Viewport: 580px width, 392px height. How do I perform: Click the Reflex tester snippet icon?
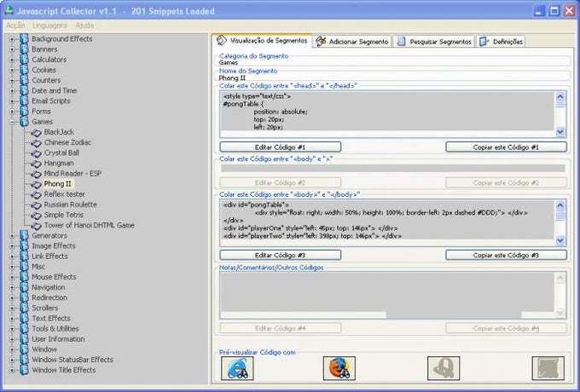[36, 194]
